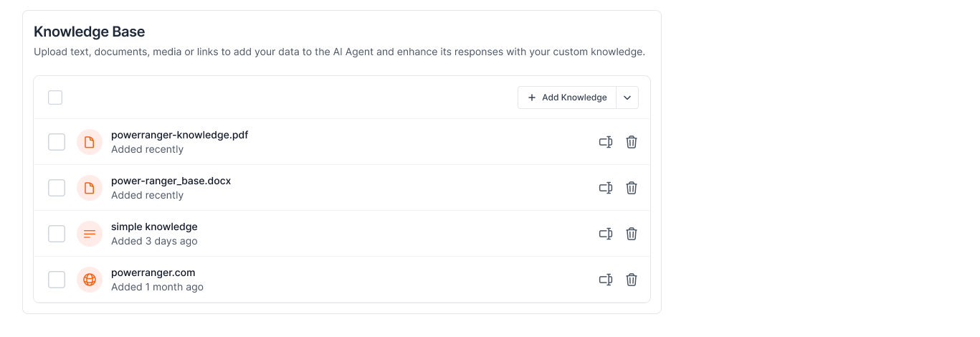Delete power-ranger_base.docx entry

[x=632, y=188]
